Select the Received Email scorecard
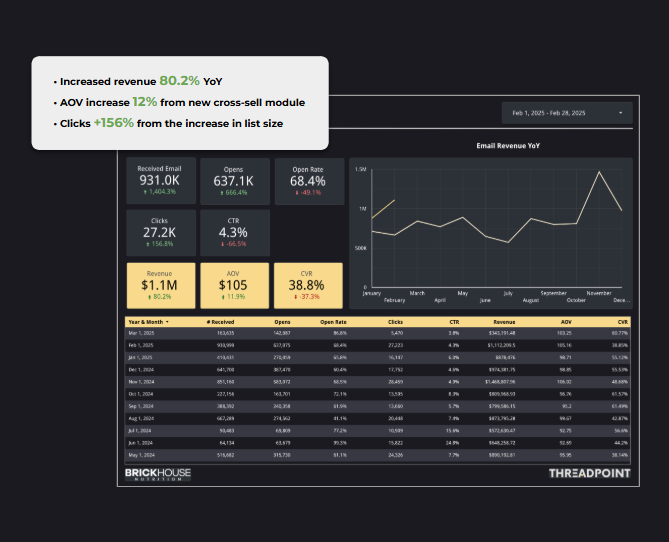The image size is (669, 542). tap(159, 180)
